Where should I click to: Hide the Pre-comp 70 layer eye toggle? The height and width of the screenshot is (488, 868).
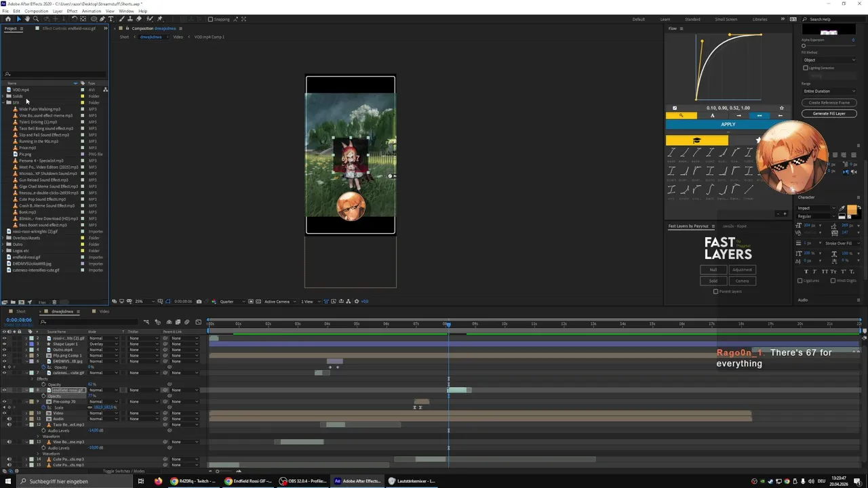pos(4,401)
